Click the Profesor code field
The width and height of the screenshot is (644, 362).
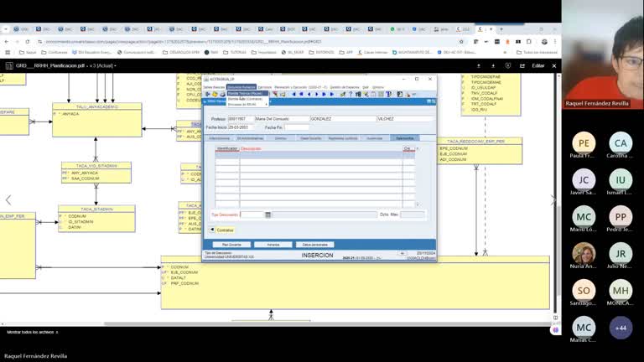241,119
